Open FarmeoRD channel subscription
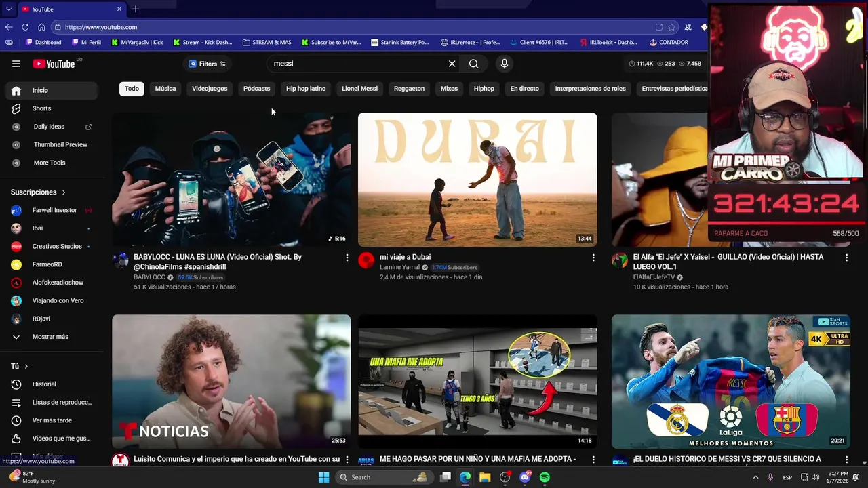Viewport: 868px width, 488px height. (52, 264)
